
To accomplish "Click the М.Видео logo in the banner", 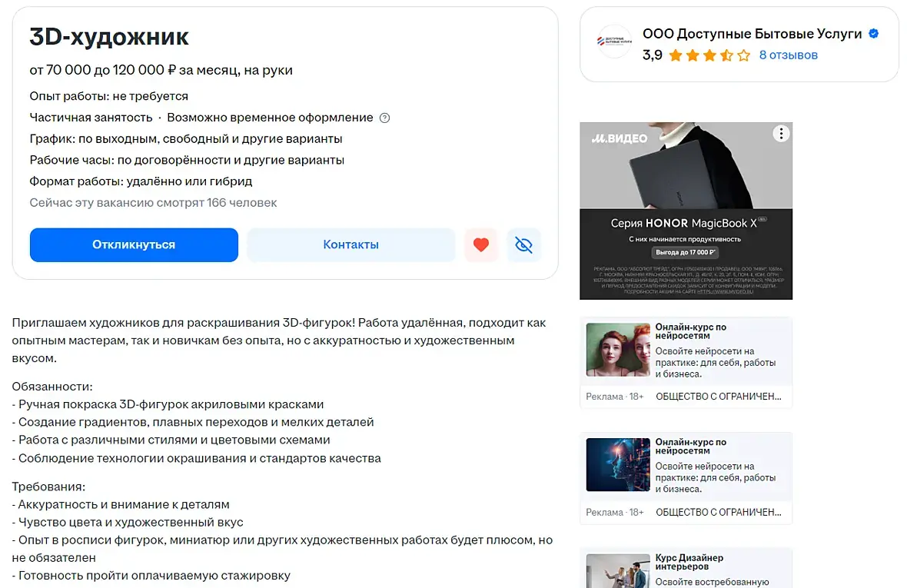I will click(619, 138).
